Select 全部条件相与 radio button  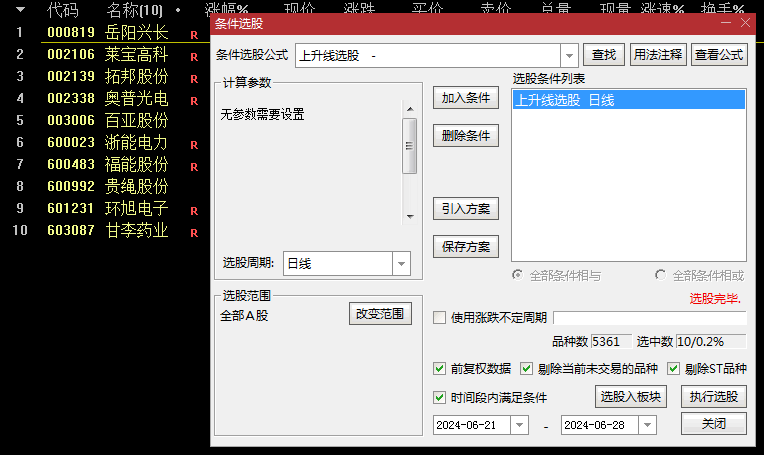[517, 275]
